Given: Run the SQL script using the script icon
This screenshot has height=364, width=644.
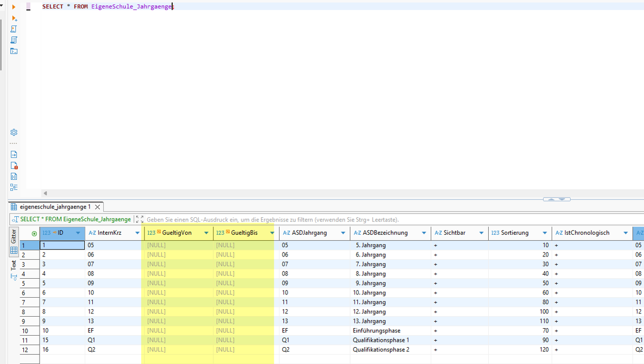Looking at the screenshot, I should pyautogui.click(x=14, y=29).
